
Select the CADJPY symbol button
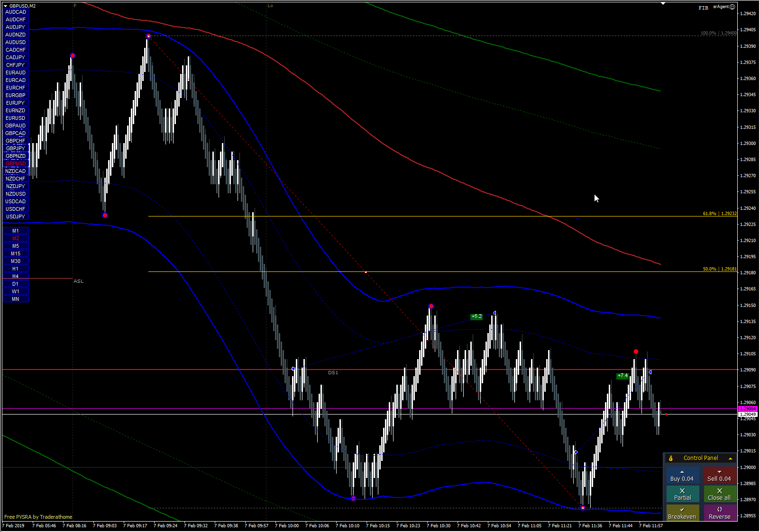[16, 57]
